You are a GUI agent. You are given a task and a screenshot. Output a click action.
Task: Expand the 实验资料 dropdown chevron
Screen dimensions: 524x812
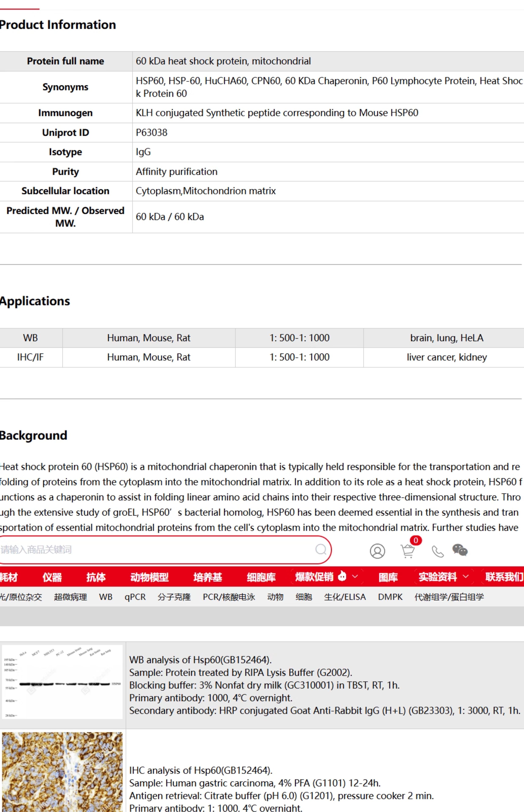466,576
